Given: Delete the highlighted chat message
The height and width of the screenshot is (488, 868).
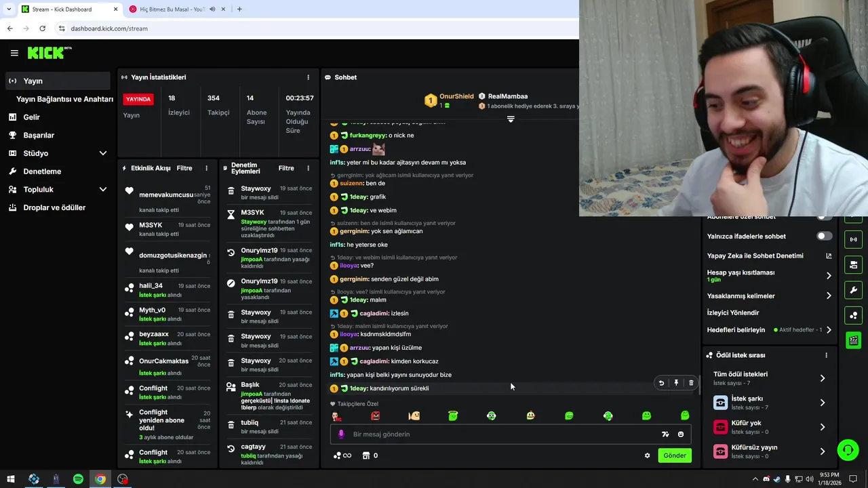Looking at the screenshot, I should click(691, 383).
